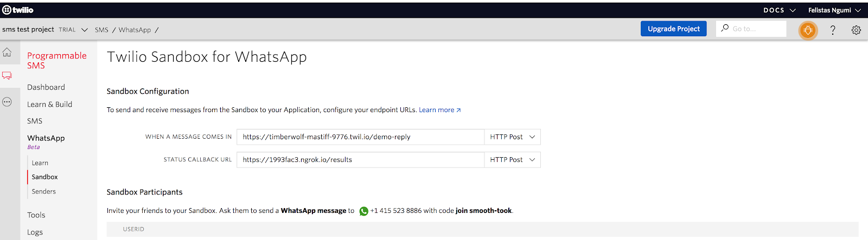Click the Sandbox Participants heading
Screen dimensions: 868x240
144,192
